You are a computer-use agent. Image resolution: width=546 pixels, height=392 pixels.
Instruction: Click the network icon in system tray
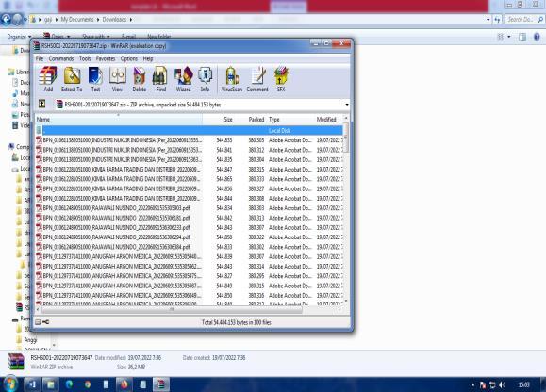click(492, 384)
